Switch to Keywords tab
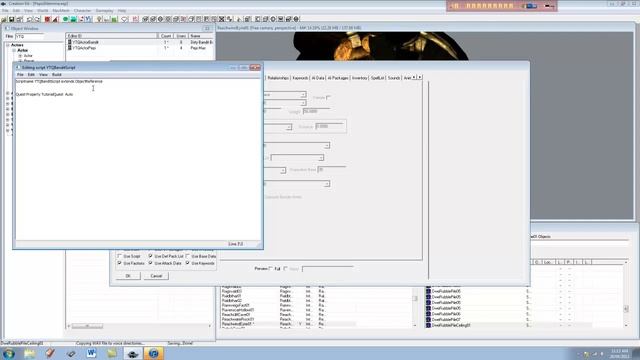The height and width of the screenshot is (360, 640). (300, 78)
